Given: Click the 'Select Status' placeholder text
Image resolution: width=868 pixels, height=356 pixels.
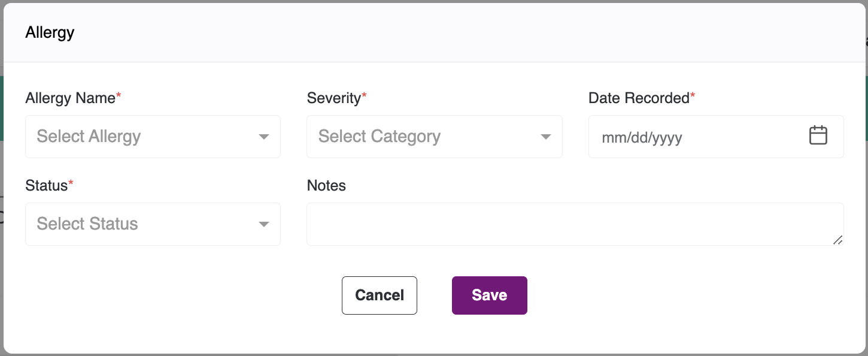Looking at the screenshot, I should pos(87,224).
